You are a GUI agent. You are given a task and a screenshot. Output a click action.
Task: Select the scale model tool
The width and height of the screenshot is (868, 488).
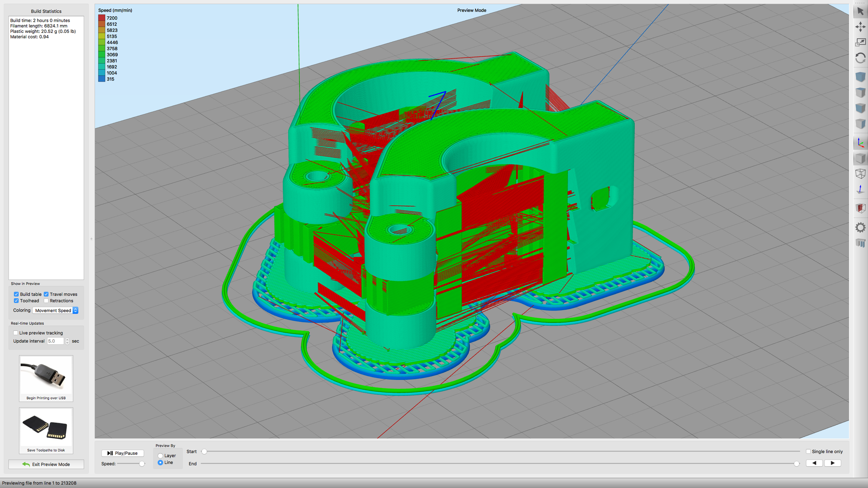[860, 42]
